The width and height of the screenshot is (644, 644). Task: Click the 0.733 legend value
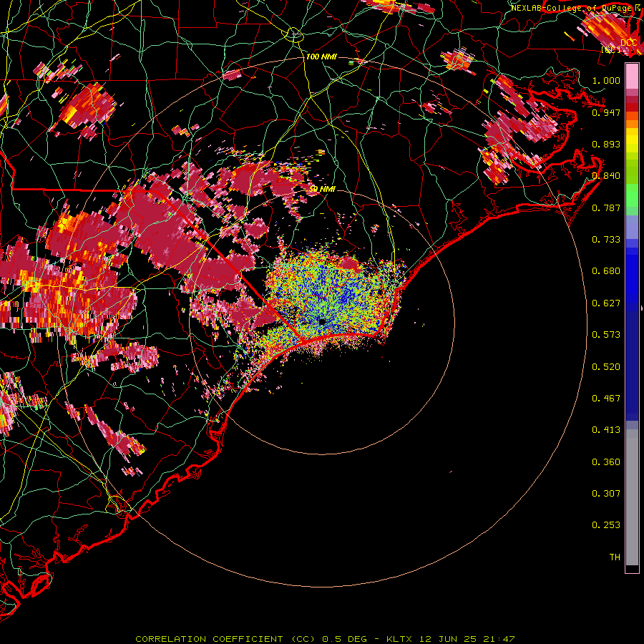tap(606, 240)
